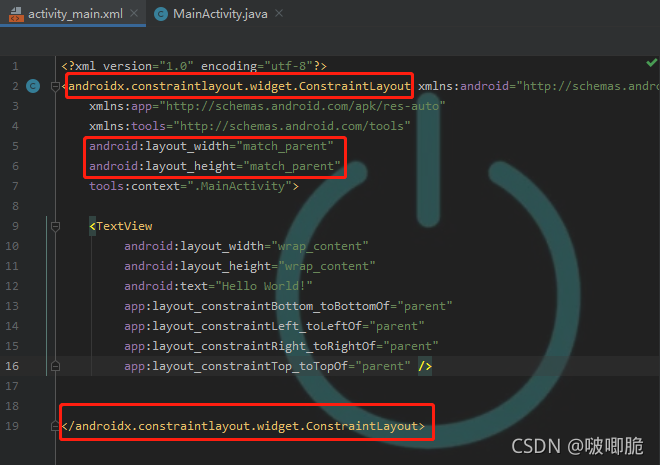The width and height of the screenshot is (660, 465).
Task: Click line number 1 in the gutter
Action: 15,66
